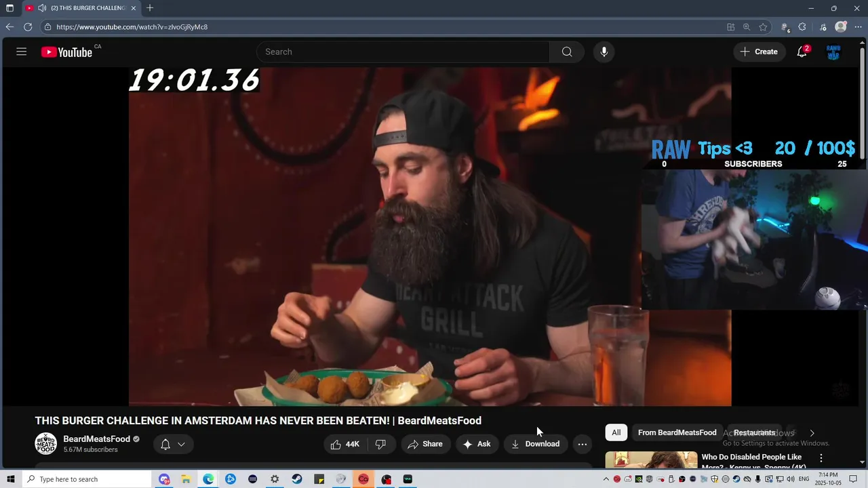Select the All filter chip
This screenshot has width=868, height=488.
[616, 432]
